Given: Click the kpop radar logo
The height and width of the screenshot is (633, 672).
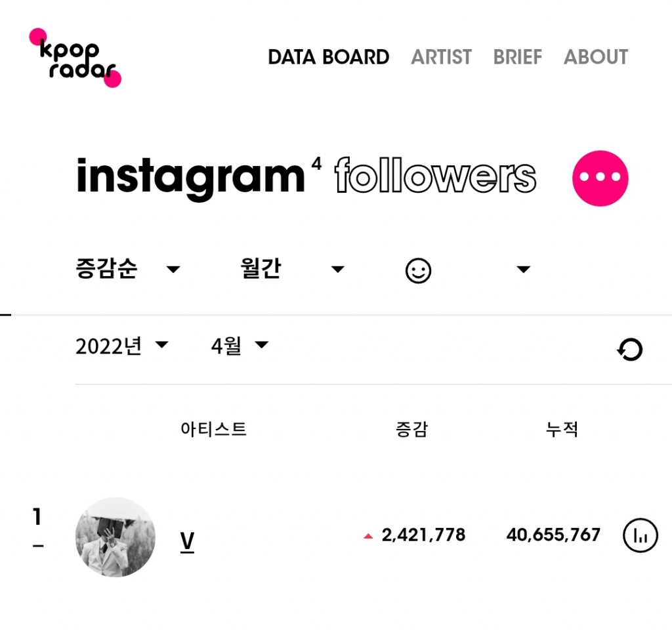Looking at the screenshot, I should coord(75,58).
